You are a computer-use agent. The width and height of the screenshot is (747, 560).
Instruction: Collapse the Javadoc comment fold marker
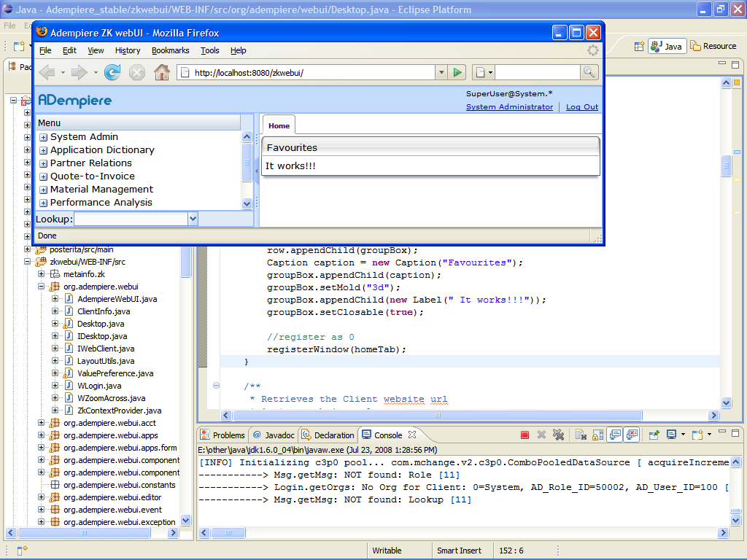(216, 386)
